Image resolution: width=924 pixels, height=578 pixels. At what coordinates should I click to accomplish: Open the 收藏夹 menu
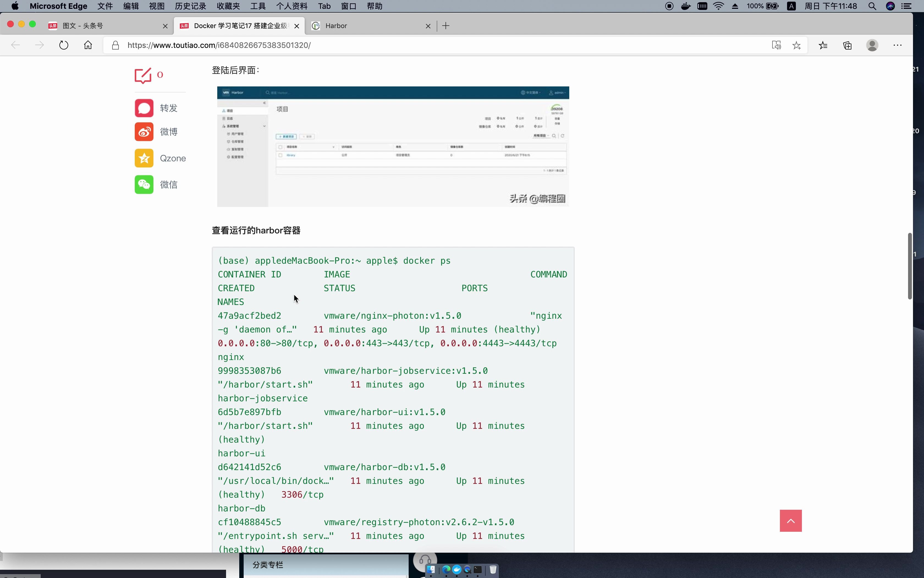(228, 6)
